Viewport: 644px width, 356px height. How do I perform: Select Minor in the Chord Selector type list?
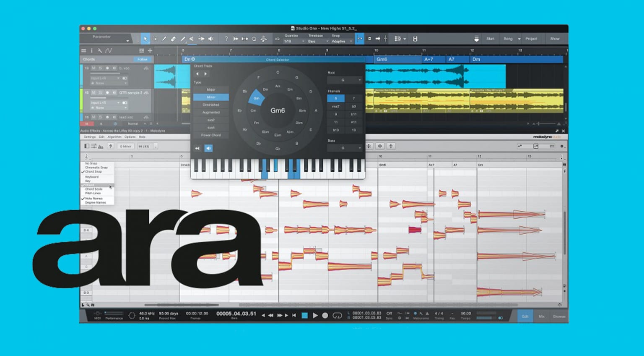click(211, 97)
